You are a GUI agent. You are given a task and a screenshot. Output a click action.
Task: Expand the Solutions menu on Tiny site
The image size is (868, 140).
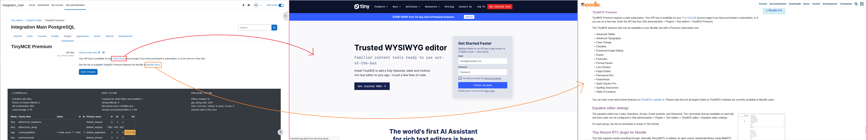point(413,7)
